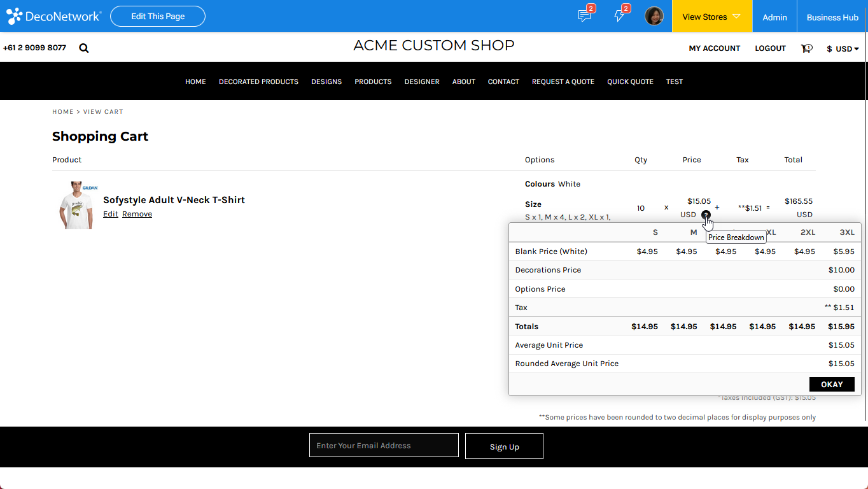The image size is (868, 489).
Task: Click the $0.00 options price value
Action: pos(844,289)
